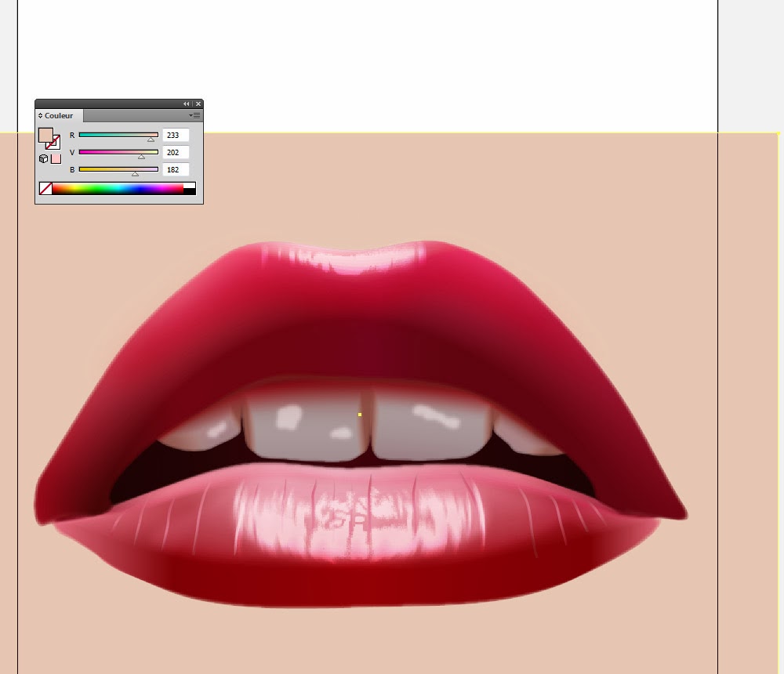The height and width of the screenshot is (674, 784).
Task: Click the B channel slider bar
Action: coord(118,169)
